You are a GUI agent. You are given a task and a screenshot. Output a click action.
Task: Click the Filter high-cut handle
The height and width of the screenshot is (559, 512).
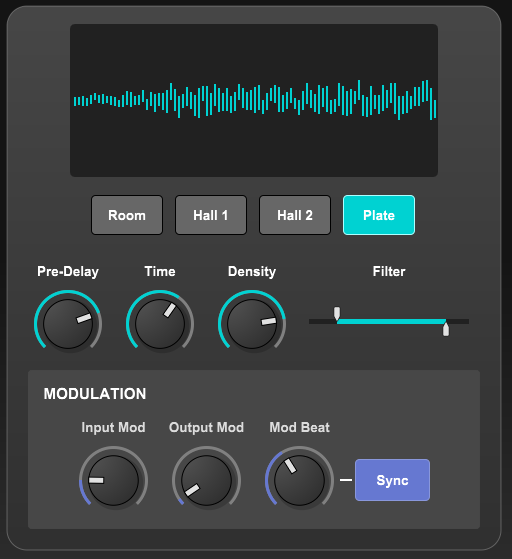tap(446, 329)
